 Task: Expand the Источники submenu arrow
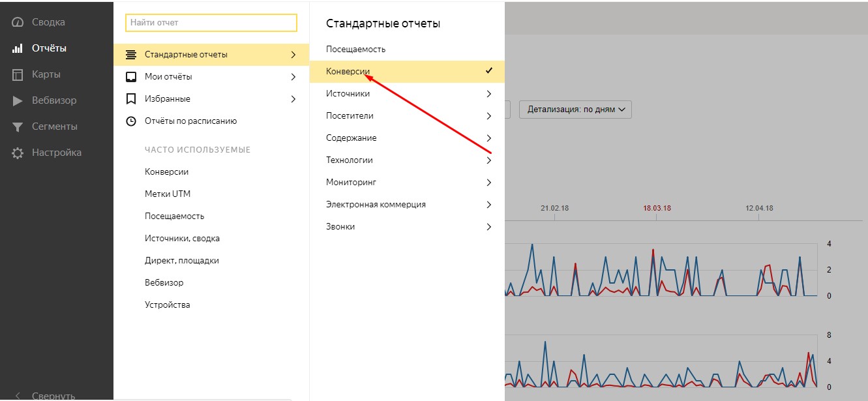[x=489, y=94]
